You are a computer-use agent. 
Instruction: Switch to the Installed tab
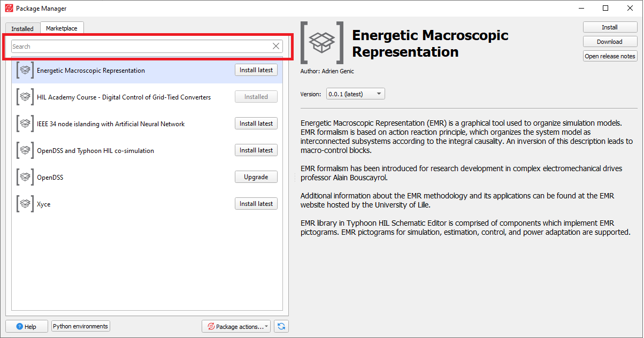(22, 29)
